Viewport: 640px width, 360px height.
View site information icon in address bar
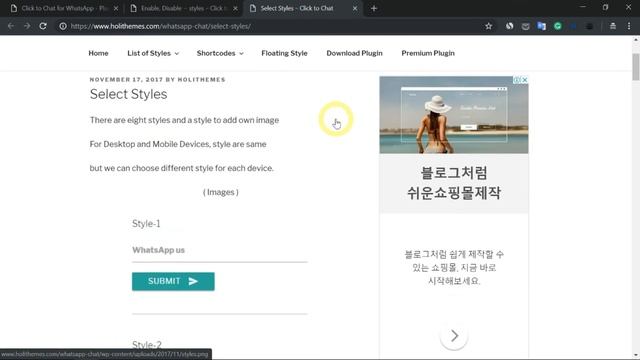coord(63,26)
